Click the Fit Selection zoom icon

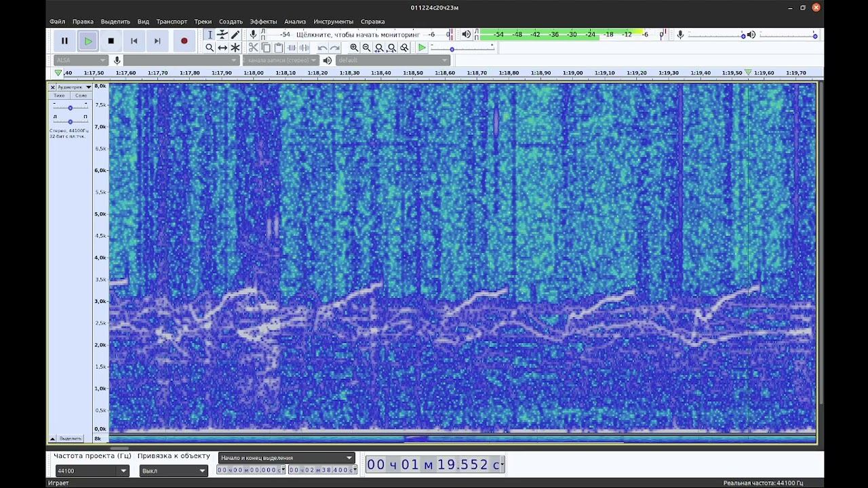point(379,47)
